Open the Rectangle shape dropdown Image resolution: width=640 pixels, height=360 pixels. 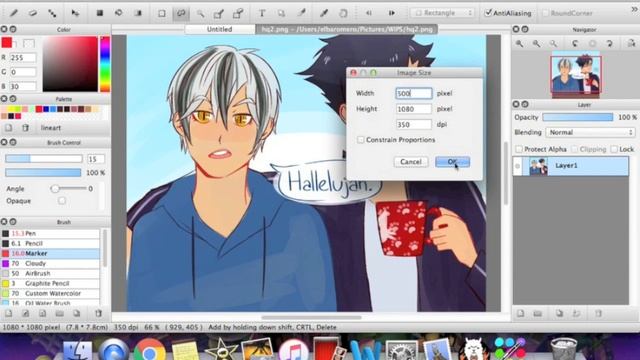pyautogui.click(x=442, y=13)
